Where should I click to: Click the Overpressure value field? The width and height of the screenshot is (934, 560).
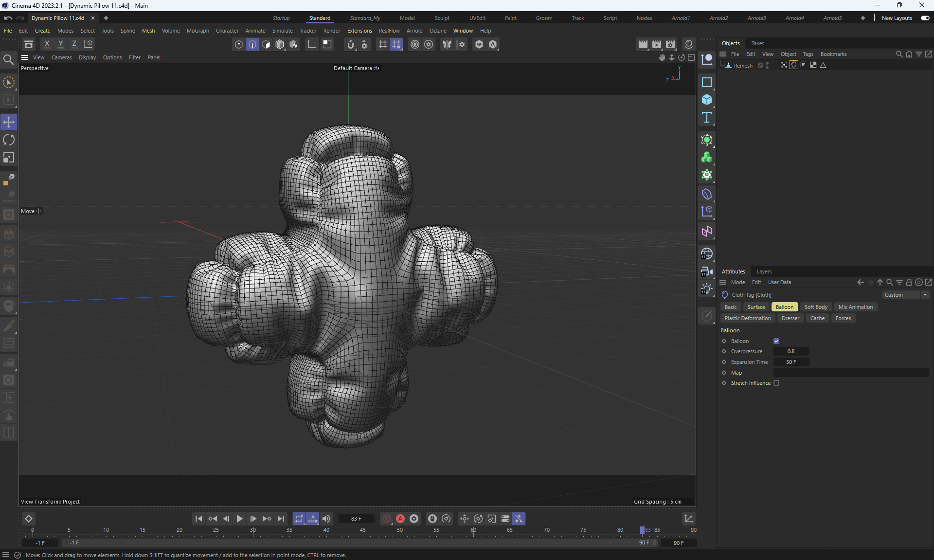pos(791,351)
